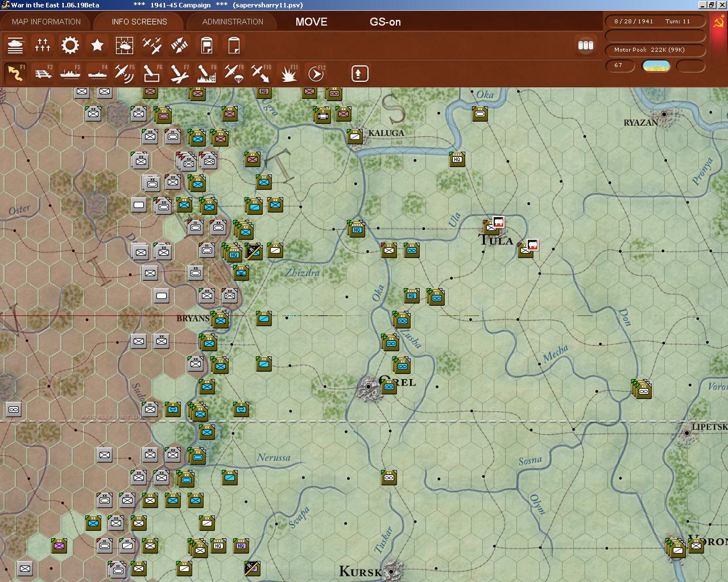Screen dimensions: 728x582
Task: Select the unit counter on Orel
Action: click(389, 386)
